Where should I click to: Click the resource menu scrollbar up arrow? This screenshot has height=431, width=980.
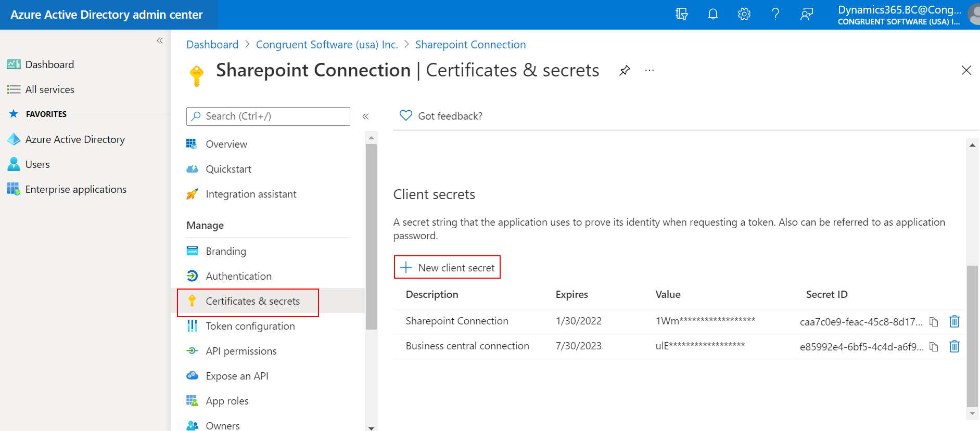coord(371,138)
